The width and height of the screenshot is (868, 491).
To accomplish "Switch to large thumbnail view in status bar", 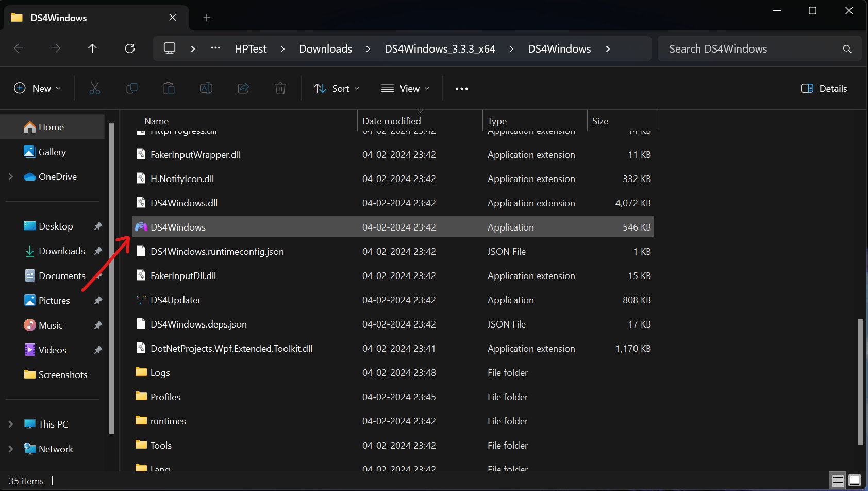I will (x=854, y=480).
